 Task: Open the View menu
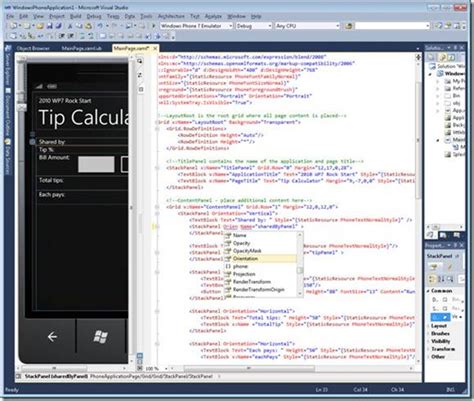[38, 16]
